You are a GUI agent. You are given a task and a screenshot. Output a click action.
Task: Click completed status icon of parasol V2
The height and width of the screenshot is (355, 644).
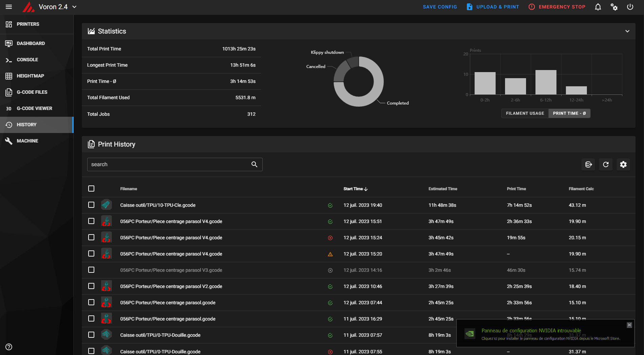pyautogui.click(x=330, y=287)
